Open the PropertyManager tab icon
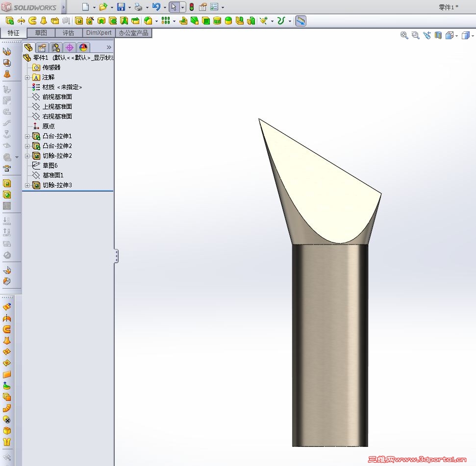 coord(42,48)
